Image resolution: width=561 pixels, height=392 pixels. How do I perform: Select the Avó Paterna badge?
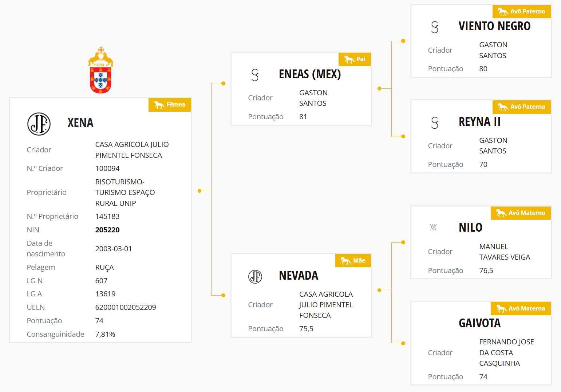(x=522, y=107)
